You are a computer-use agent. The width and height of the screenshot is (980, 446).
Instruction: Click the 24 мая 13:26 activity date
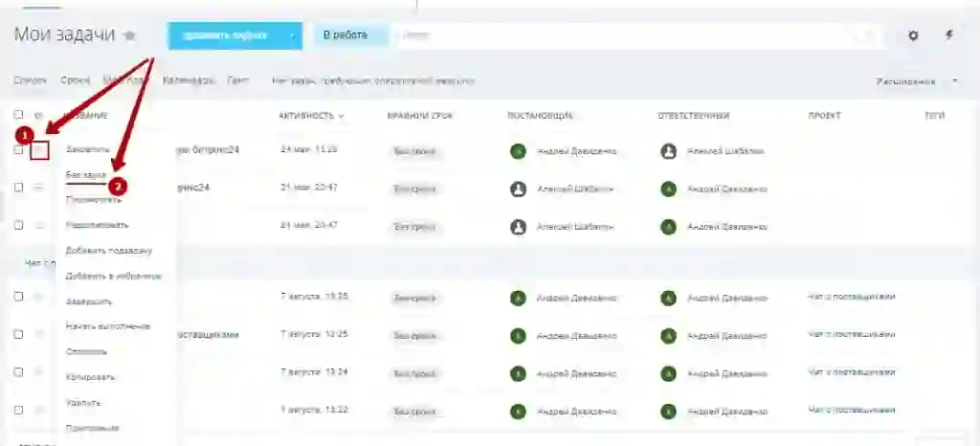(309, 149)
